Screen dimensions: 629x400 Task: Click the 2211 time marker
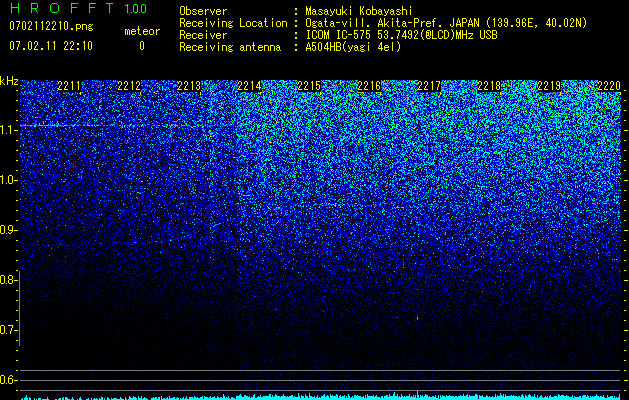[x=69, y=86]
